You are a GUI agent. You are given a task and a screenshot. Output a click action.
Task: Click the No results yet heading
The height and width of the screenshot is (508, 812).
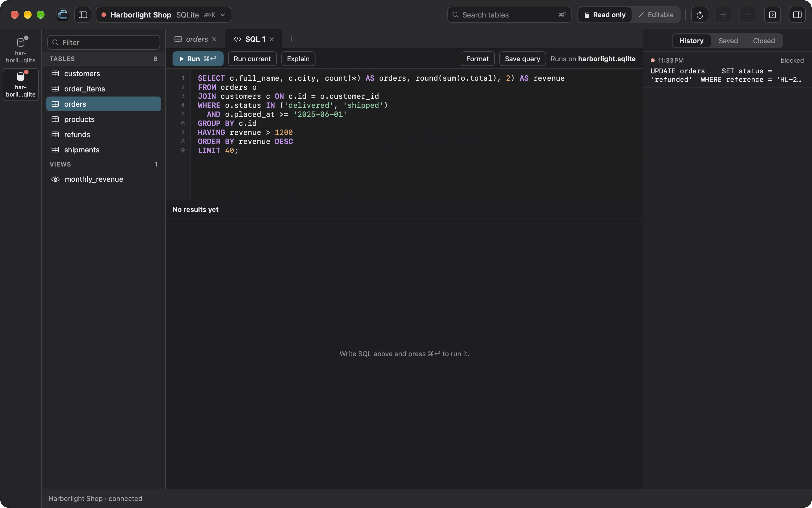coord(195,209)
